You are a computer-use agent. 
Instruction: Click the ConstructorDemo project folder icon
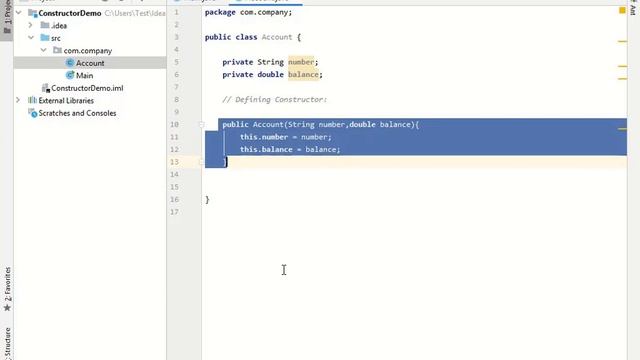coord(32,13)
